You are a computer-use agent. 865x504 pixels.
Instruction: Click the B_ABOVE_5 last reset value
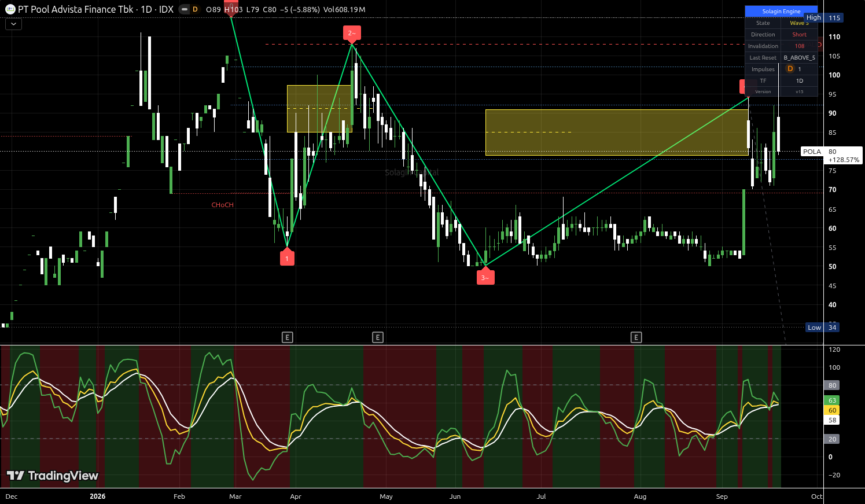tap(799, 58)
